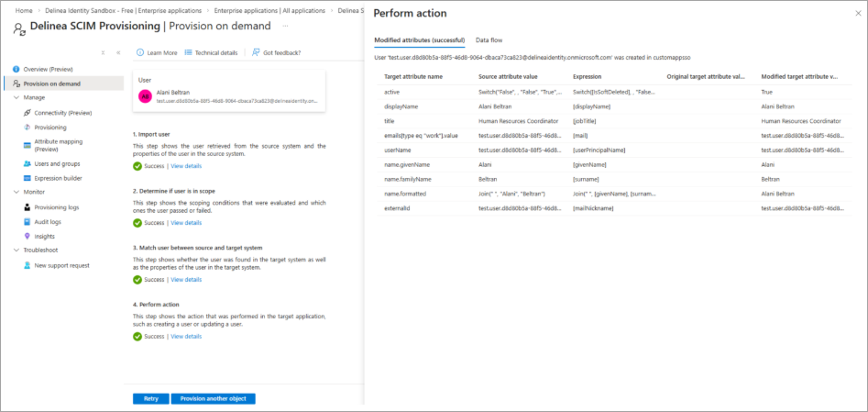Open View details under Import user
The height and width of the screenshot is (412, 868).
(x=186, y=166)
